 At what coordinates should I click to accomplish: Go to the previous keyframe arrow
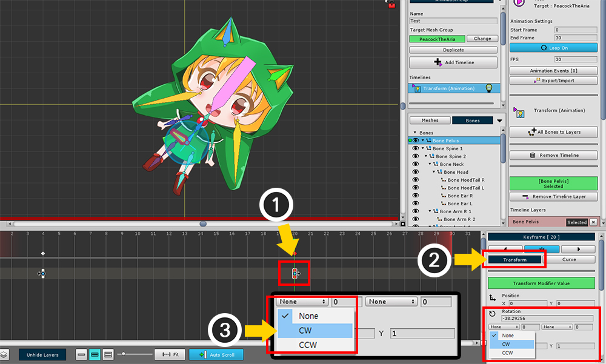(x=505, y=250)
